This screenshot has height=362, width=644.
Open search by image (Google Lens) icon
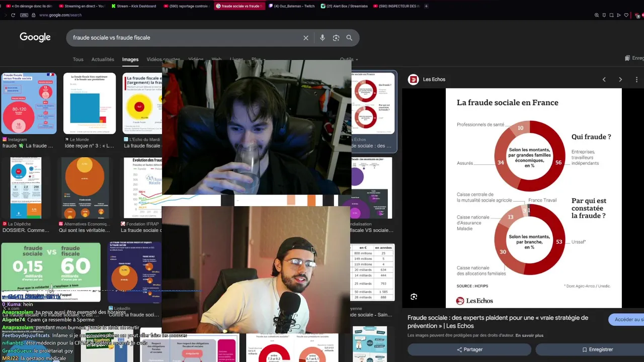click(x=336, y=38)
